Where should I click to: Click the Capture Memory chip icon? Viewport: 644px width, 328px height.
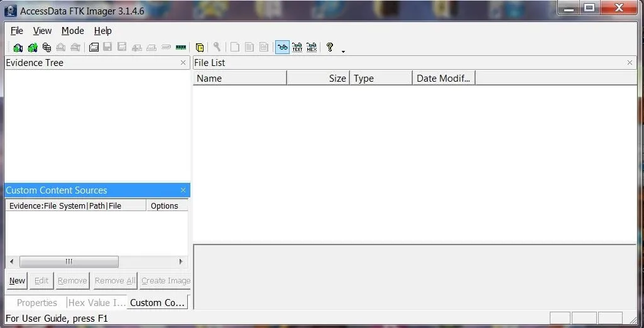point(181,48)
